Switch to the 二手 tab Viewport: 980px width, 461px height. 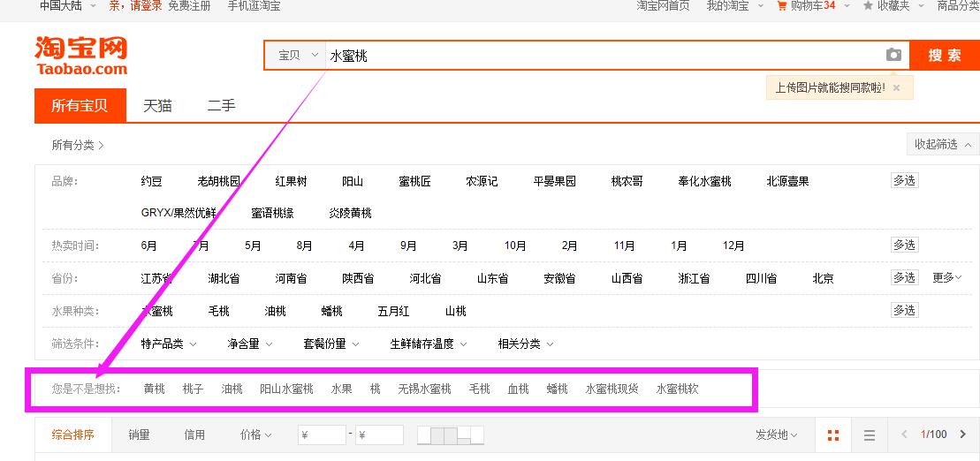point(221,106)
